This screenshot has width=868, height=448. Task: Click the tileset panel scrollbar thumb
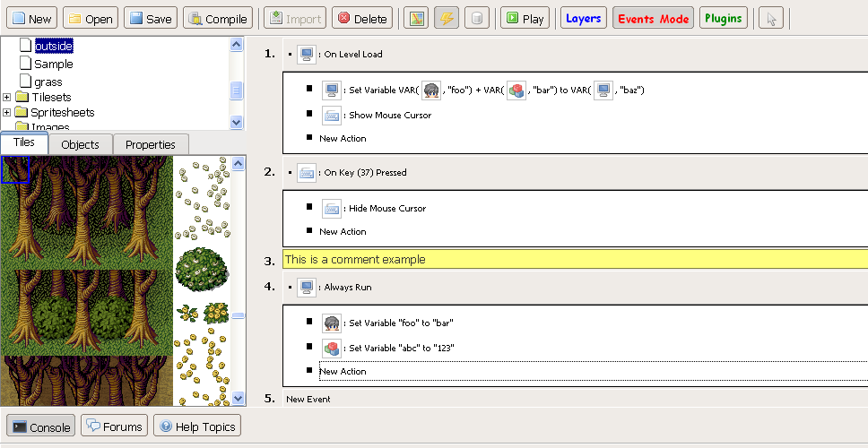239,315
